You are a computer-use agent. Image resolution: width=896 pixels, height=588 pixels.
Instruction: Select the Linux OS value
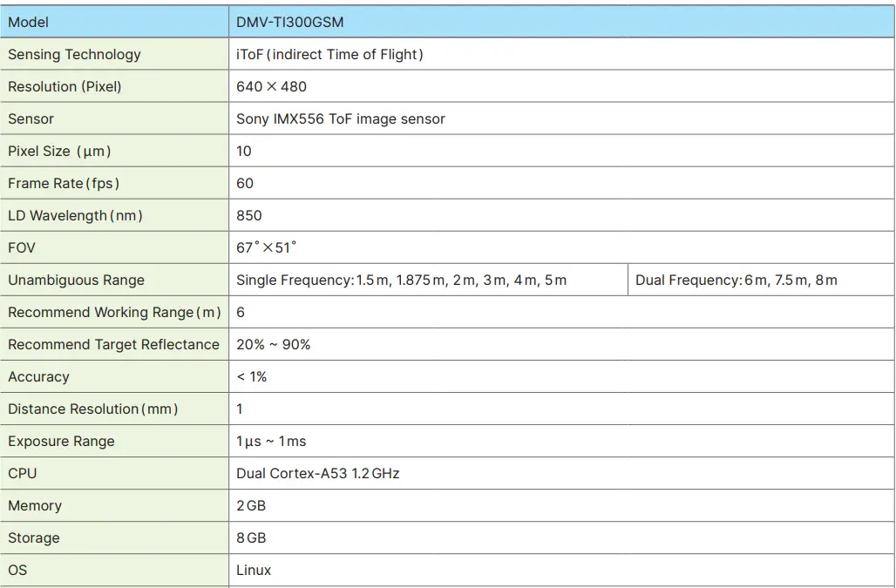[x=254, y=570]
